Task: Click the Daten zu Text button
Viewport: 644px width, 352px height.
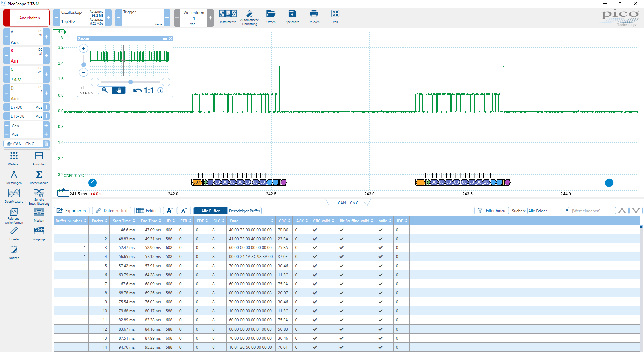Action: [112, 211]
